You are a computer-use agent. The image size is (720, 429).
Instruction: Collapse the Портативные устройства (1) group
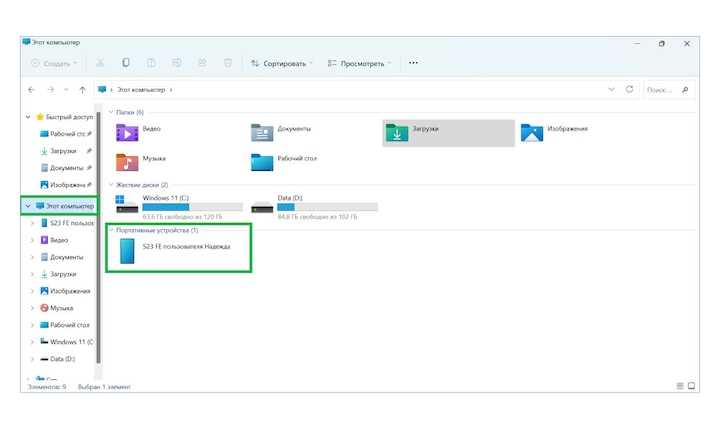pos(111,230)
